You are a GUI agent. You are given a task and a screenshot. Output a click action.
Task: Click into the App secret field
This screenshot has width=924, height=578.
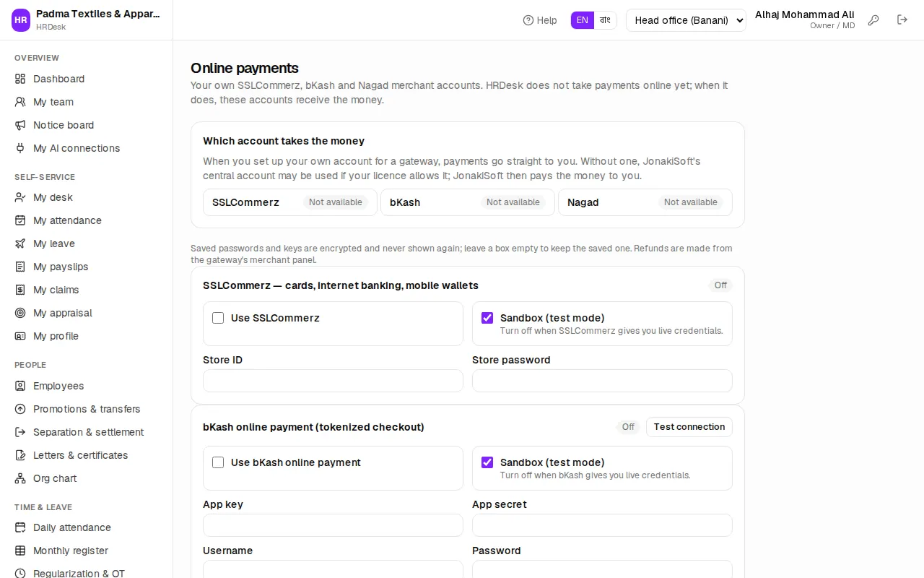click(x=602, y=525)
